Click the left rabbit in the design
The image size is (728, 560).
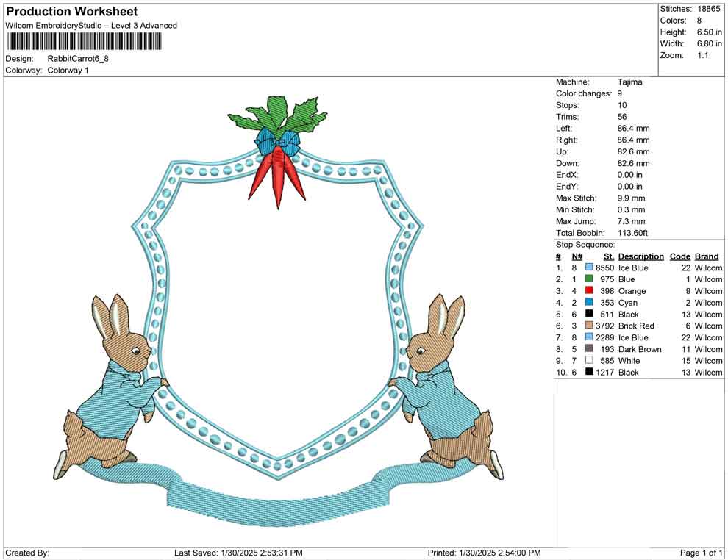point(112,387)
